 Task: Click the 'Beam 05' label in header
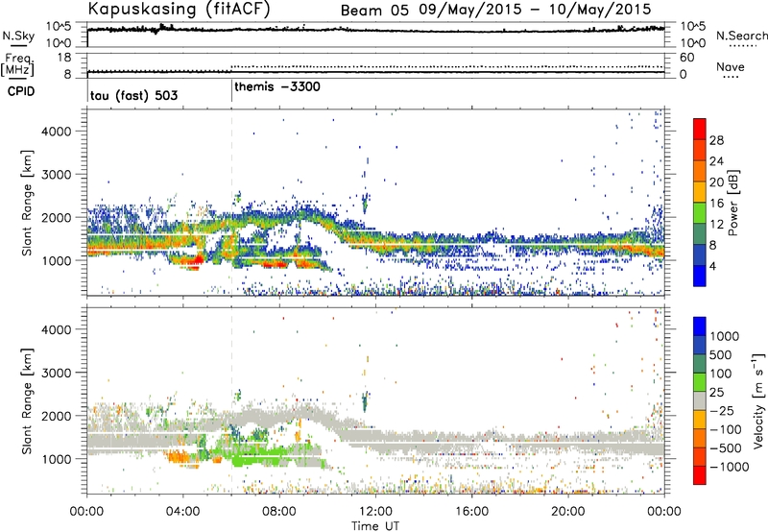[x=374, y=11]
